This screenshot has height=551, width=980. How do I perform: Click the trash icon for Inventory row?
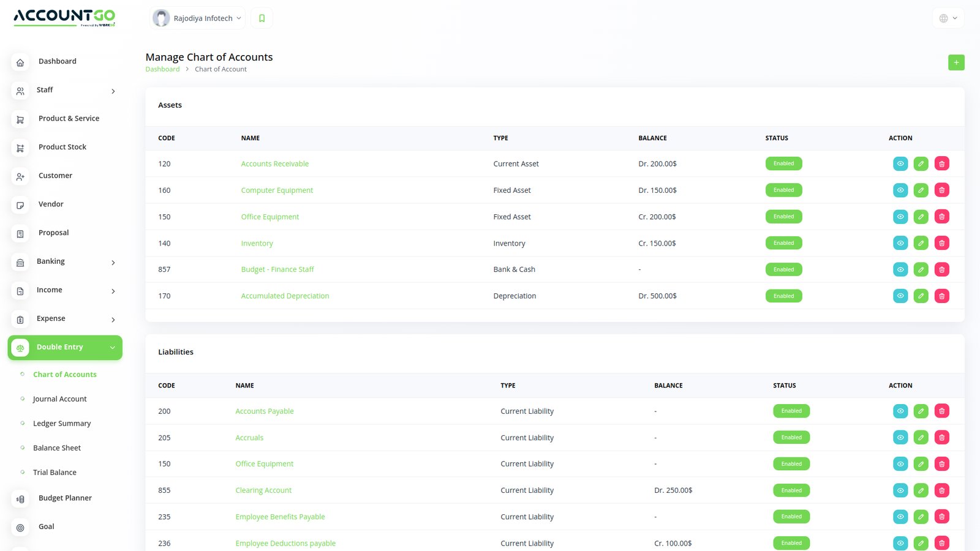941,243
